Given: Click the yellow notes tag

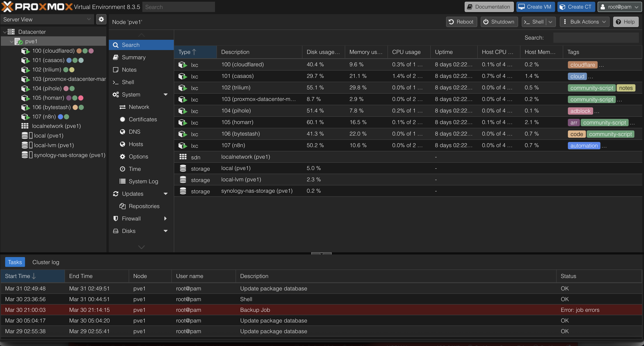Looking at the screenshot, I should coord(626,88).
